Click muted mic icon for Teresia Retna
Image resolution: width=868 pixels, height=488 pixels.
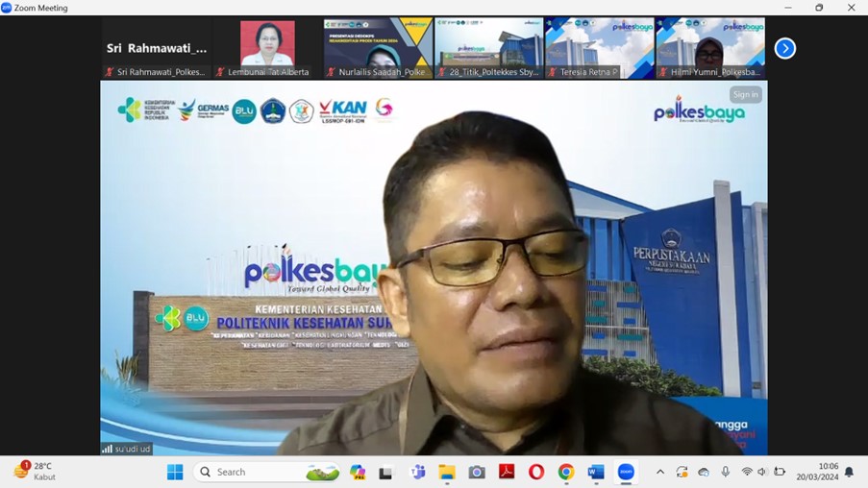coord(552,72)
